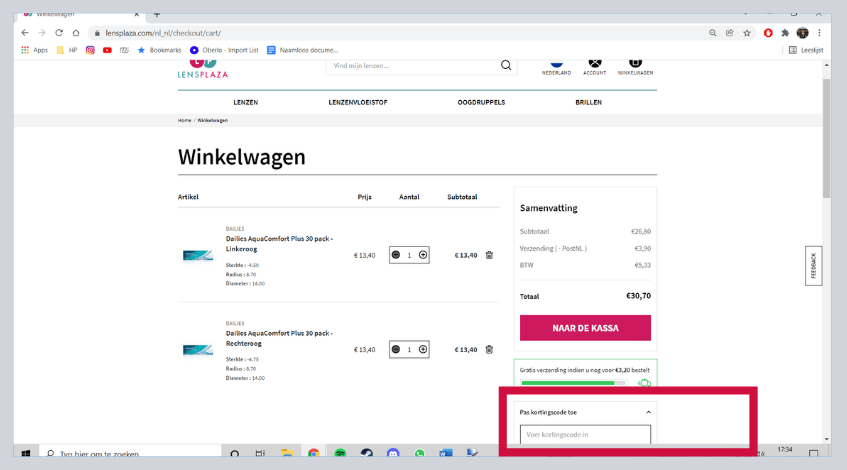The height and width of the screenshot is (470, 847).
Task: Open Chrome from the taskbar
Action: [x=314, y=454]
